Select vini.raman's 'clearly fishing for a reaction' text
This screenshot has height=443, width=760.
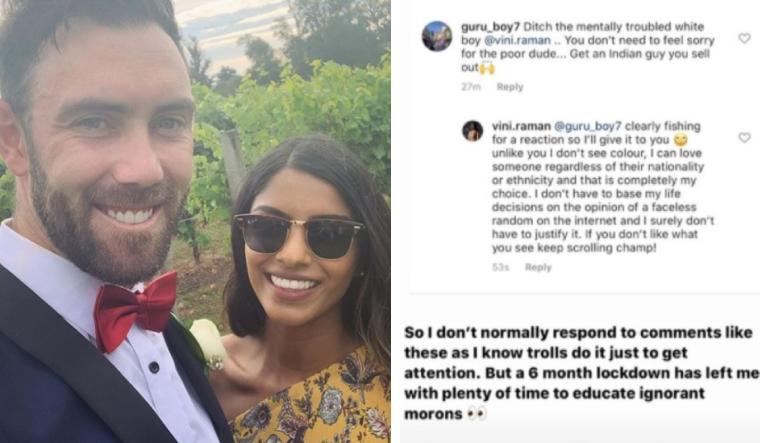(603, 187)
